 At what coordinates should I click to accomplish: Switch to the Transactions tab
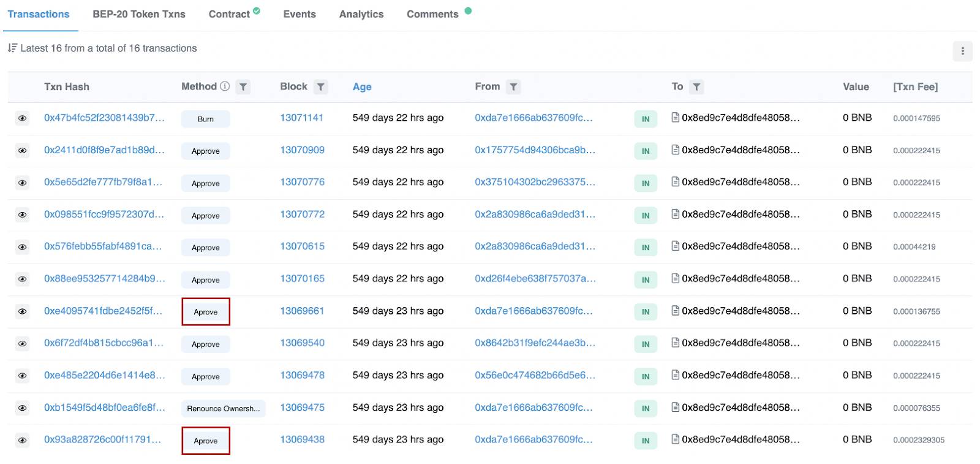tap(39, 14)
